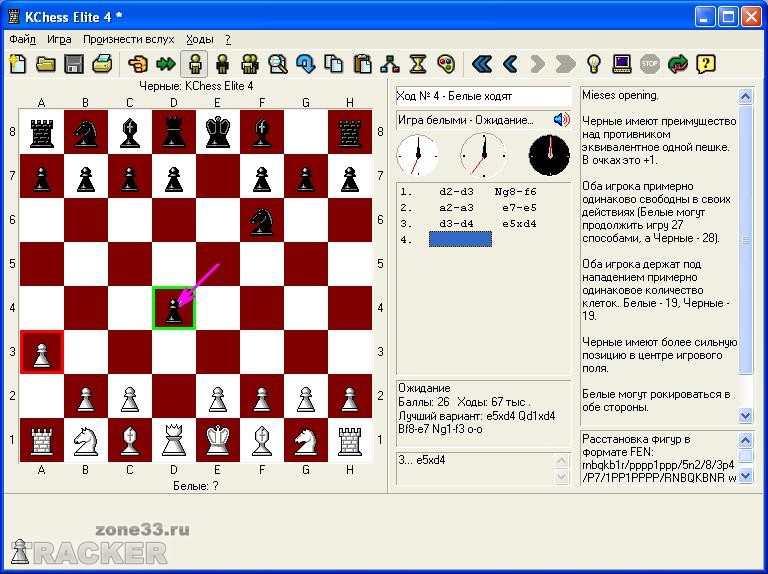Click the green double-arrow toolbar icon
Screen dimensions: 768x574
tap(166, 64)
